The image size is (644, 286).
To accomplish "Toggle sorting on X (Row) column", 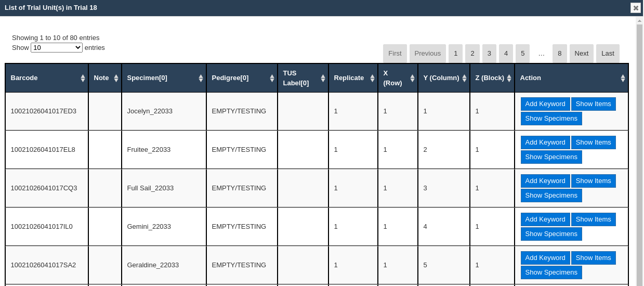I will click(412, 78).
